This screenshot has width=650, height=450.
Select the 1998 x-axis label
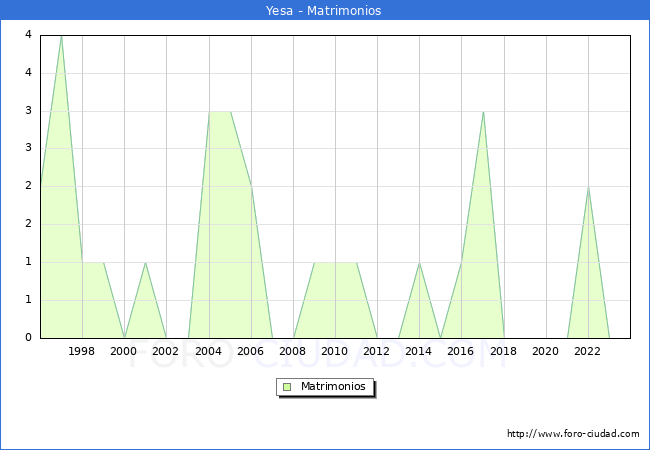pyautogui.click(x=82, y=351)
